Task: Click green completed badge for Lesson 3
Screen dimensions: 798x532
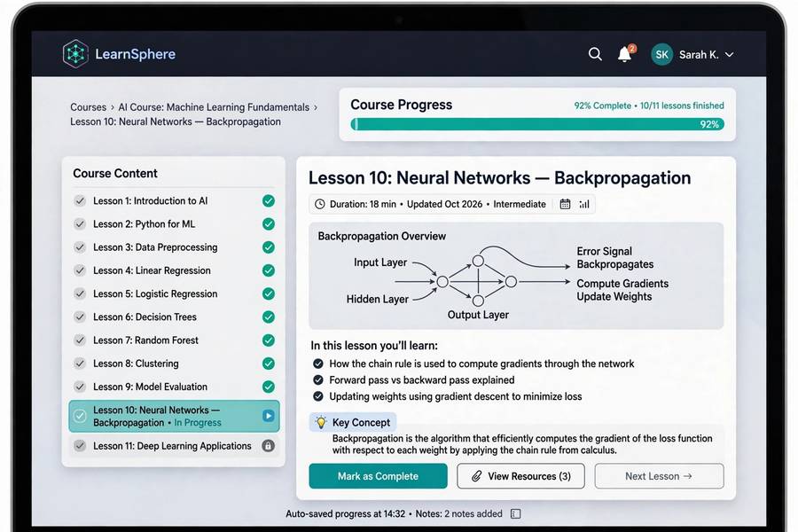Action: pyautogui.click(x=269, y=246)
